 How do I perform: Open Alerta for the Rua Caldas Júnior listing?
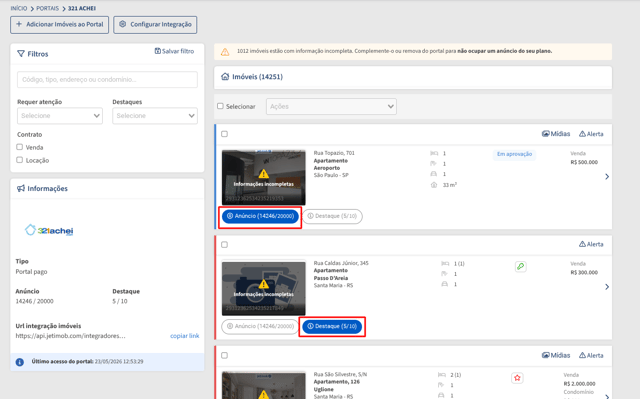(591, 244)
